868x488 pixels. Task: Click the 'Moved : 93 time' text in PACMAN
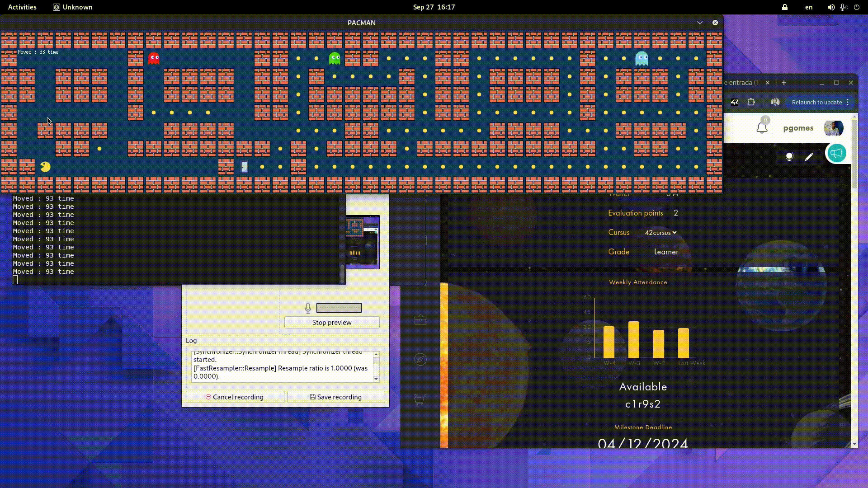pos(38,52)
